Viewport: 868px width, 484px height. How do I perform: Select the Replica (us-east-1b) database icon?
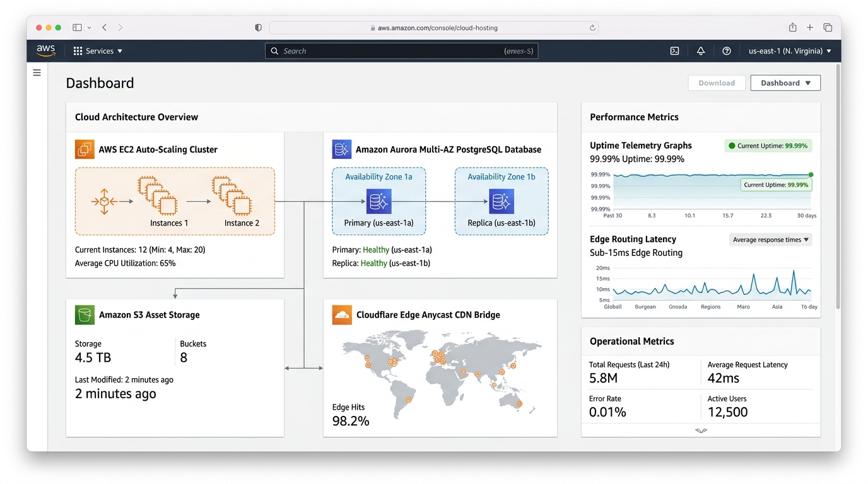pos(501,202)
